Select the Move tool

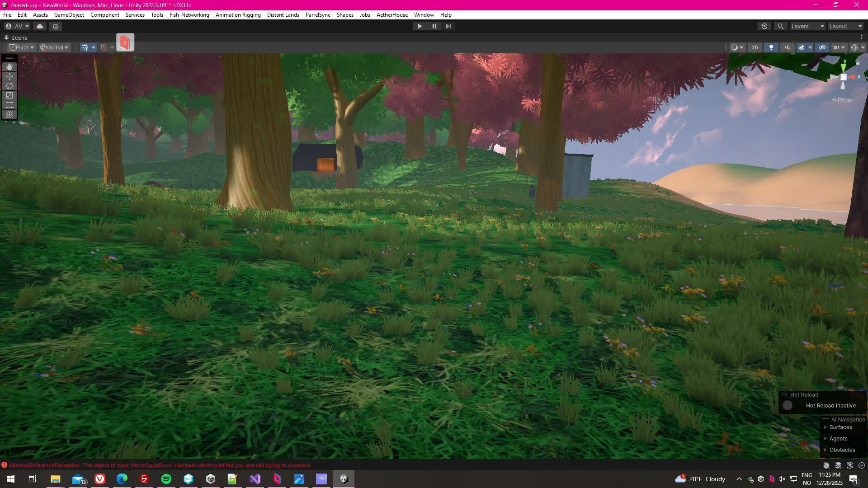point(9,76)
